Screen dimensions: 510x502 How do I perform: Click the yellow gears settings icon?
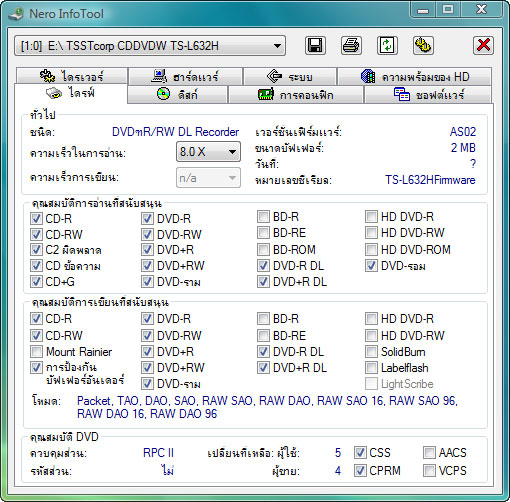click(423, 45)
